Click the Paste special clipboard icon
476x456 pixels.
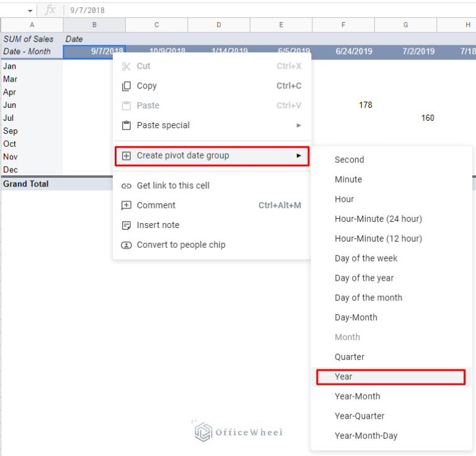coord(126,125)
